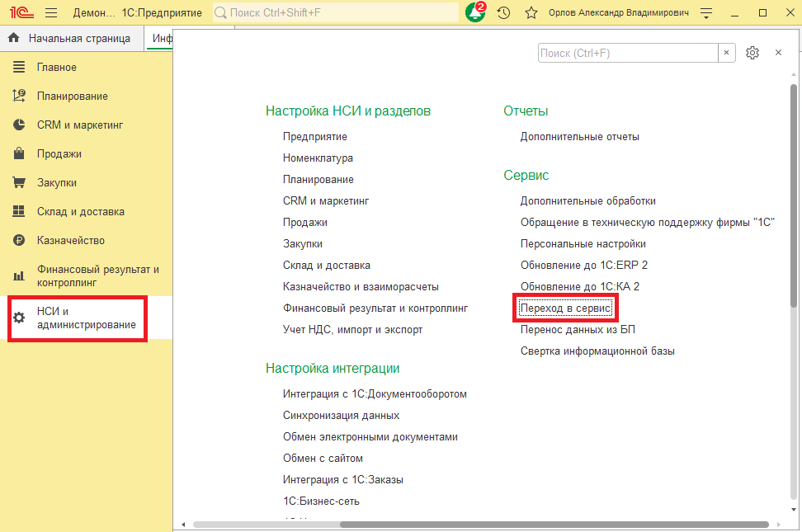Click the Склад и доставка grid icon
Image resolution: width=802 pixels, height=532 pixels.
[x=19, y=211]
